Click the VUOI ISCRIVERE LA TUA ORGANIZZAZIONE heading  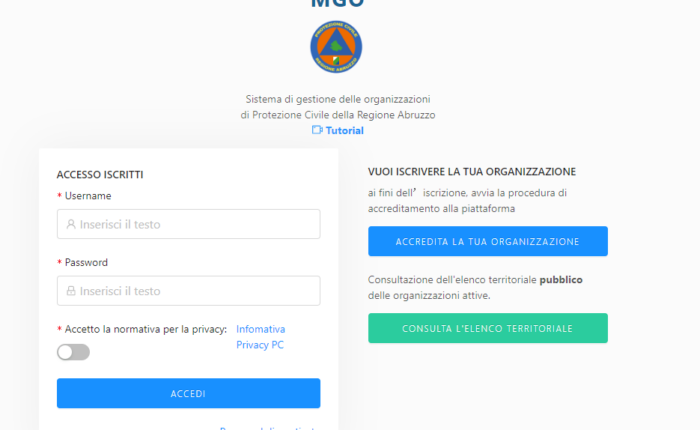click(x=472, y=172)
